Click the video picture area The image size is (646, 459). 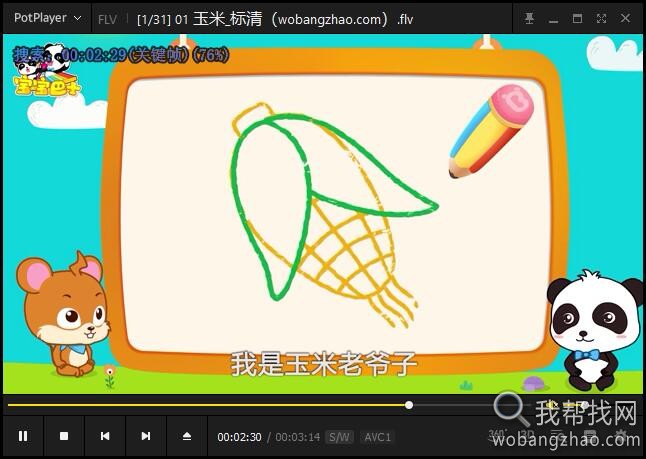(323, 213)
